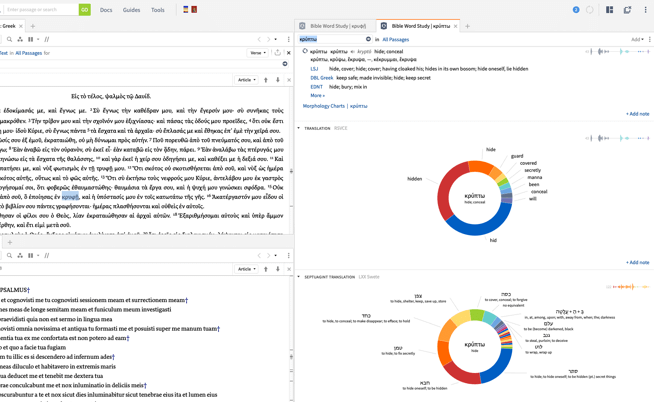Viewport: 654px width, 402px height.
Task: Click the sync status circle icon
Action: pos(589,10)
